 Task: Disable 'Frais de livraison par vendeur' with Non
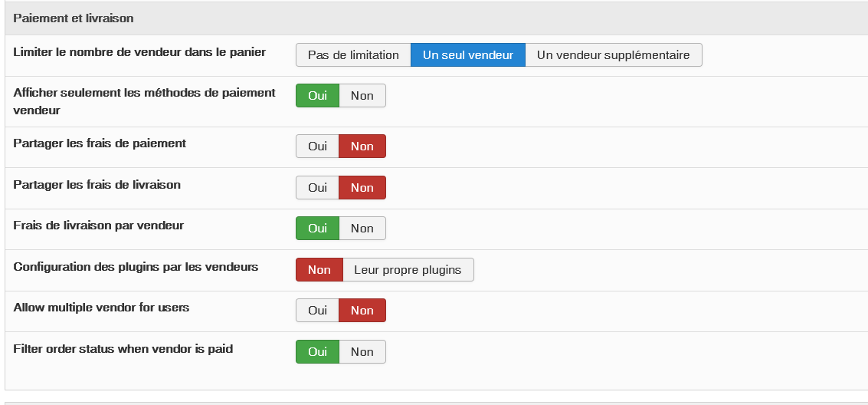point(362,229)
